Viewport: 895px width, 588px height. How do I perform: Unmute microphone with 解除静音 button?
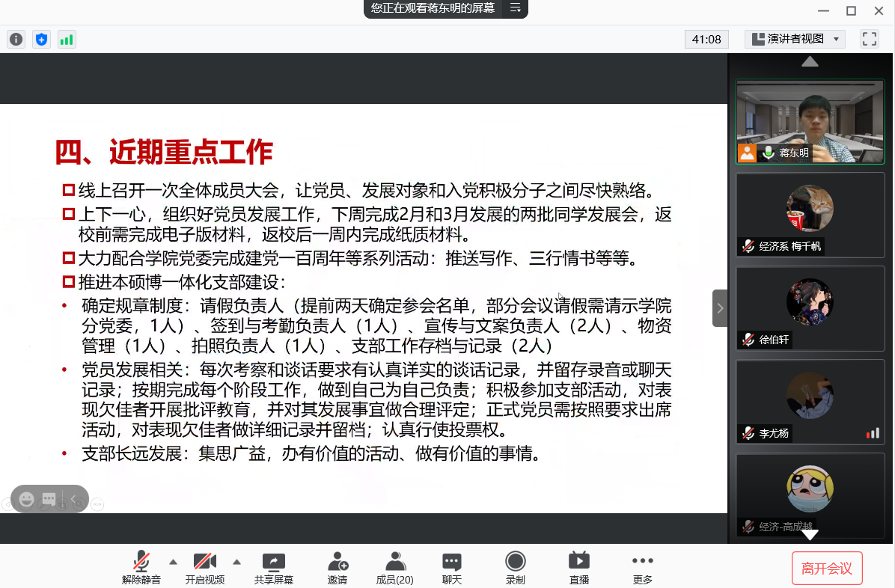click(x=141, y=568)
